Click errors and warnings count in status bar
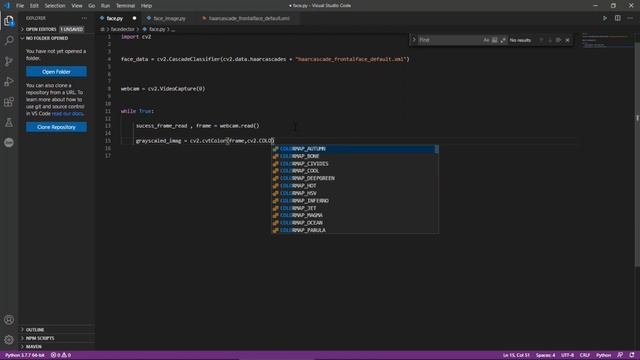This screenshot has height=360, width=640. (x=61, y=355)
